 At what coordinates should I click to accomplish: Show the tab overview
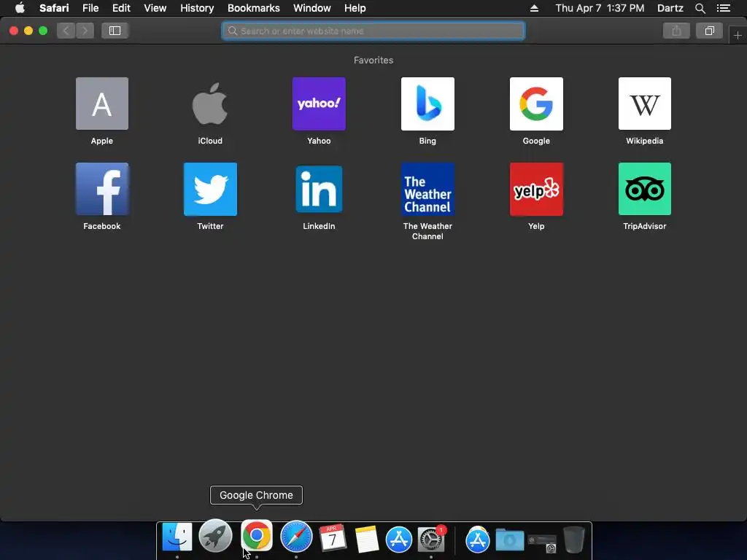tap(709, 31)
